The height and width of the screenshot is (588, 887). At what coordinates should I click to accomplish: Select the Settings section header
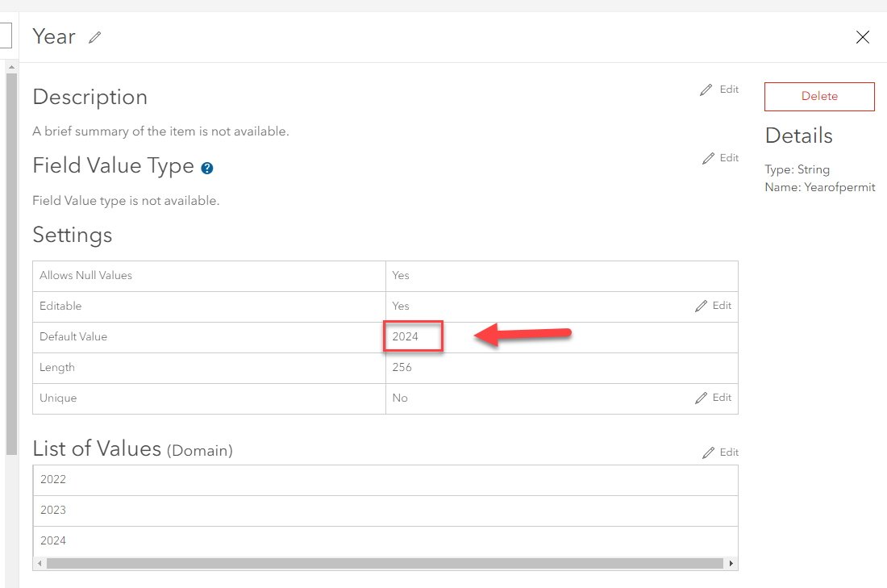pos(72,236)
